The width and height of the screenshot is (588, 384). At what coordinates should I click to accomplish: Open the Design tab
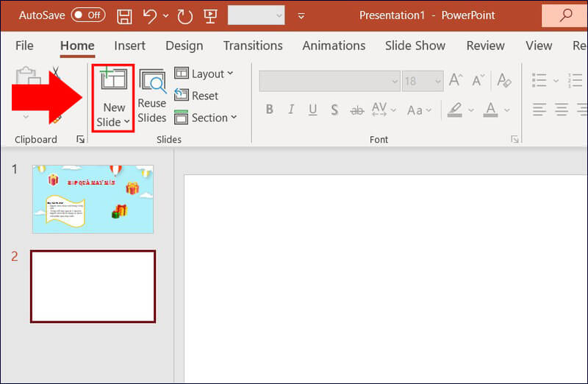[184, 46]
